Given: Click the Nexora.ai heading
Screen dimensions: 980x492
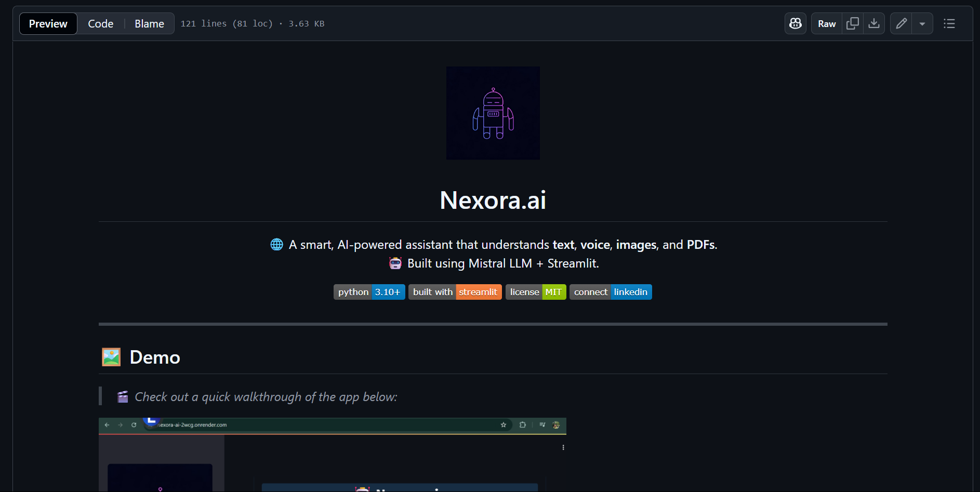Looking at the screenshot, I should click(x=493, y=200).
